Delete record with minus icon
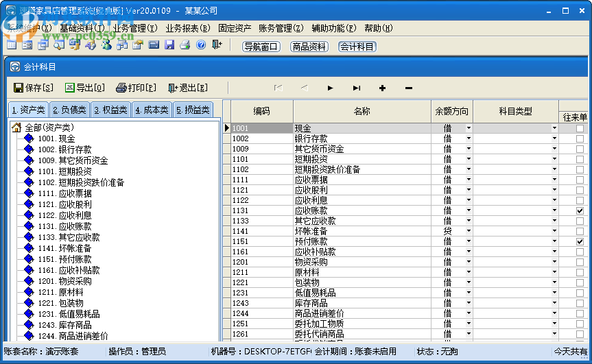The width and height of the screenshot is (592, 364). pyautogui.click(x=409, y=88)
